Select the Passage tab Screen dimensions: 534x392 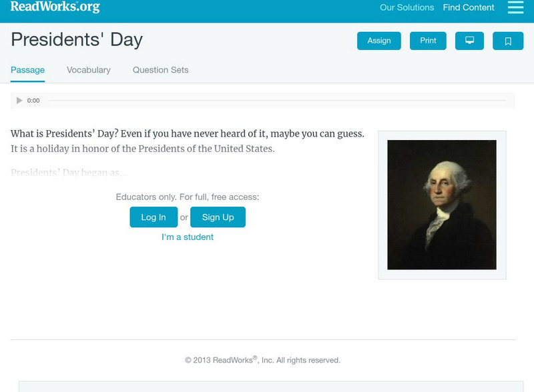tap(27, 69)
